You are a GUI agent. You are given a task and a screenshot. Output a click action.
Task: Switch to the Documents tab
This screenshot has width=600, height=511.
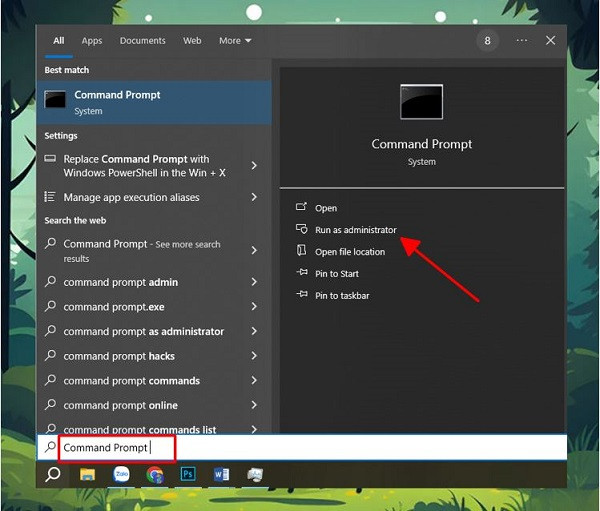coord(142,41)
